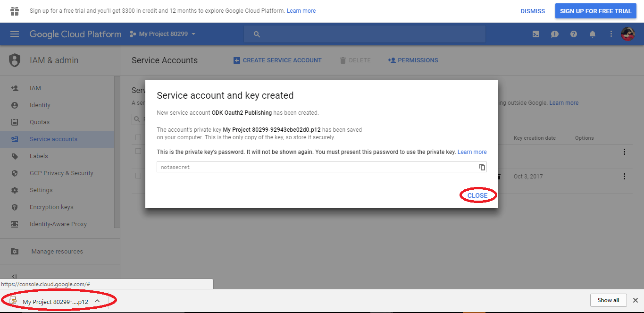Click the search magnifier icon
The image size is (644, 313).
[257, 34]
